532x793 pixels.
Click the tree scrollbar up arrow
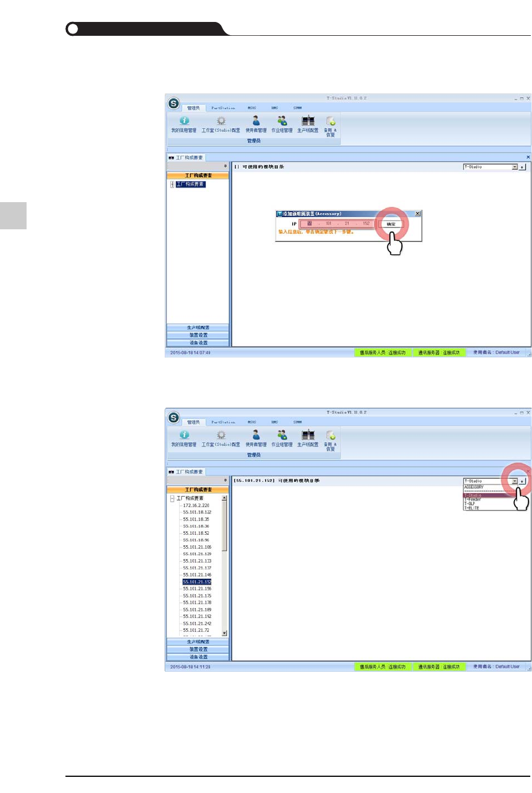click(225, 498)
